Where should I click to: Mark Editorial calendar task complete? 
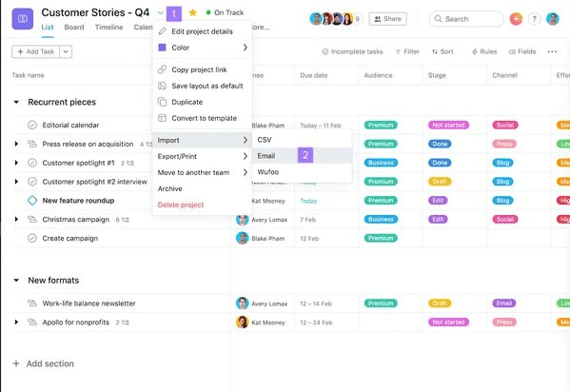(x=32, y=125)
